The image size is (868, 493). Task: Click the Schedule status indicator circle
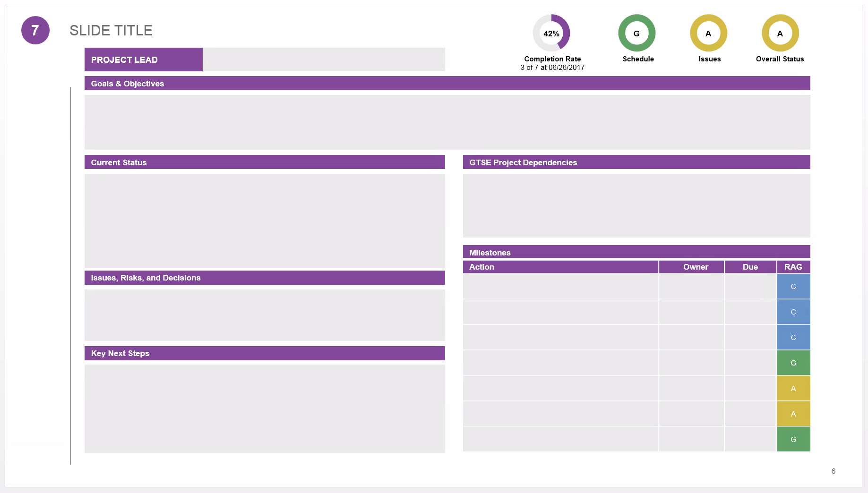[x=637, y=33]
